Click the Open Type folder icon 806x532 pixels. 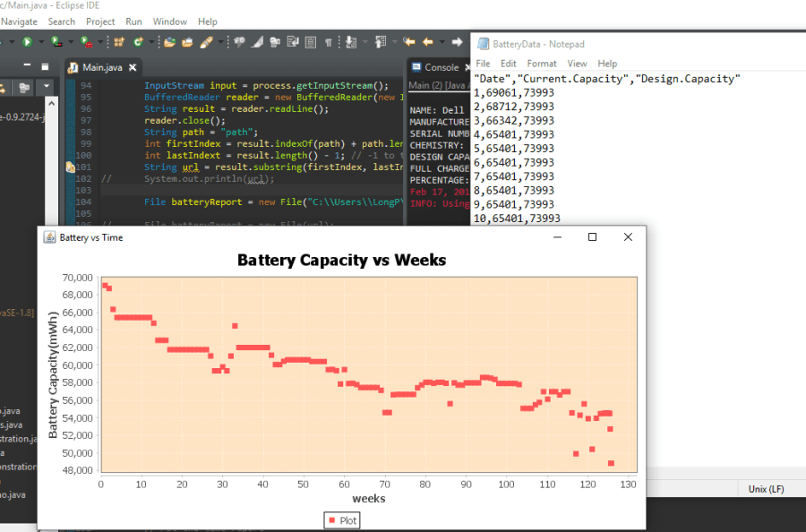click(169, 42)
